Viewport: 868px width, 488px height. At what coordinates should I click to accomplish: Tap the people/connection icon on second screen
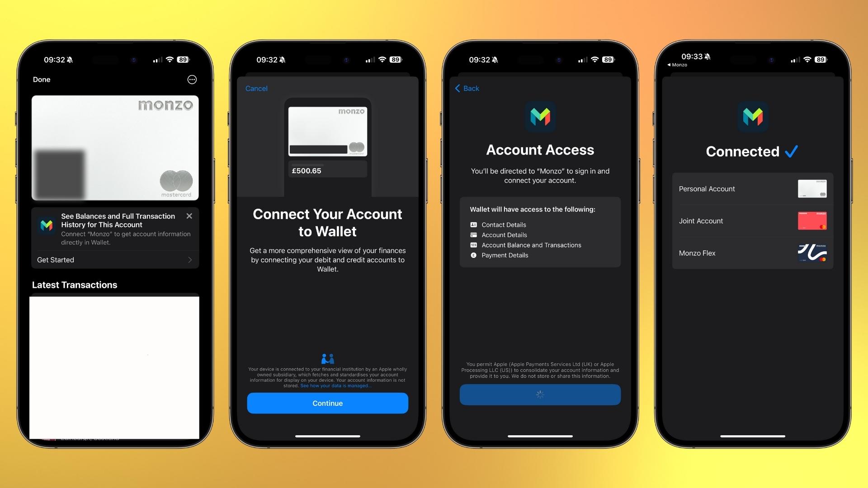[327, 357]
